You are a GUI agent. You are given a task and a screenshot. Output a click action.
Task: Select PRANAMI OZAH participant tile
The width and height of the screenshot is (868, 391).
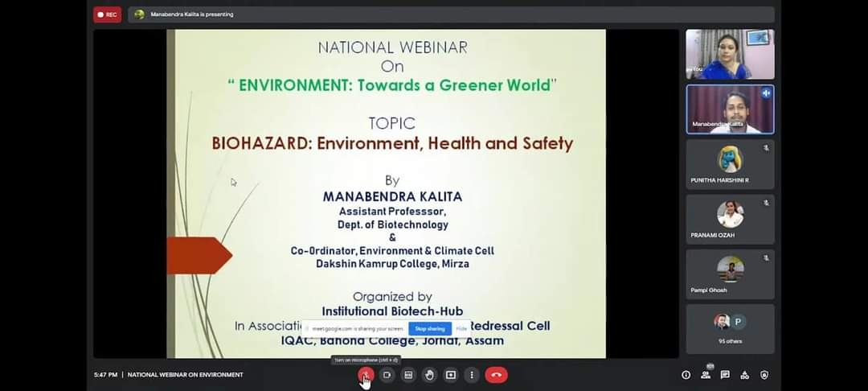[x=730, y=219]
